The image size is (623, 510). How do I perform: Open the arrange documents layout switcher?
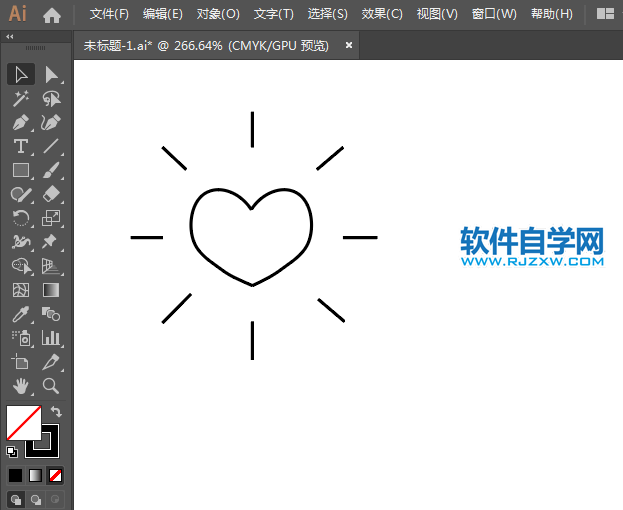pyautogui.click(x=606, y=14)
